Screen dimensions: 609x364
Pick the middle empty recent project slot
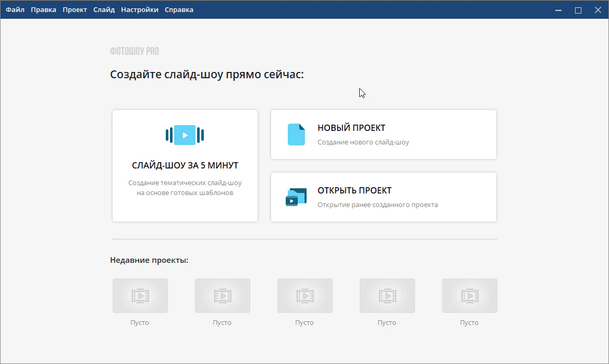tap(305, 296)
